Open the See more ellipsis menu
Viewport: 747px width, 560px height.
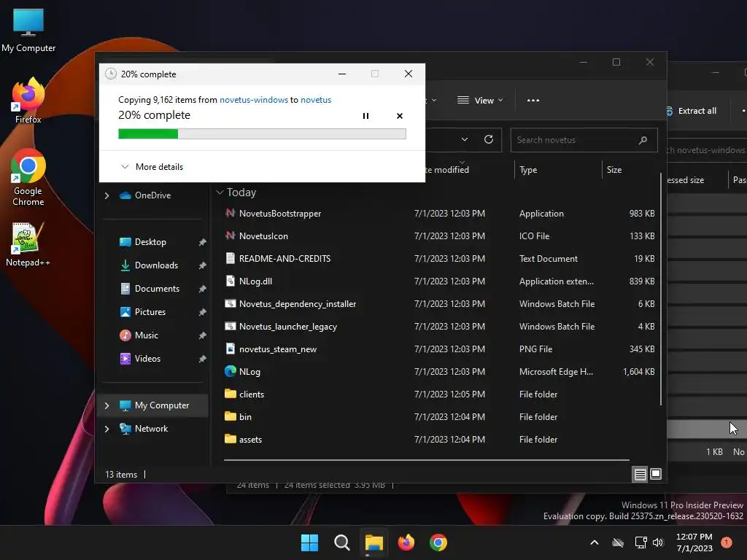click(x=533, y=101)
